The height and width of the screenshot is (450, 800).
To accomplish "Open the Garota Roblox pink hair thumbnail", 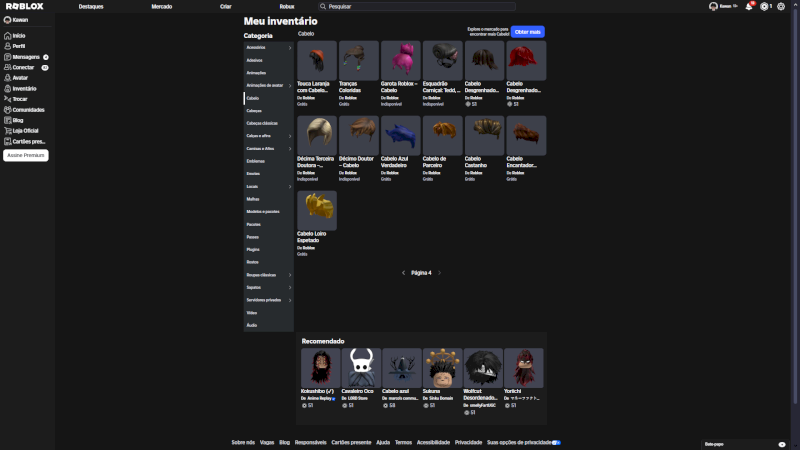I will coord(401,61).
